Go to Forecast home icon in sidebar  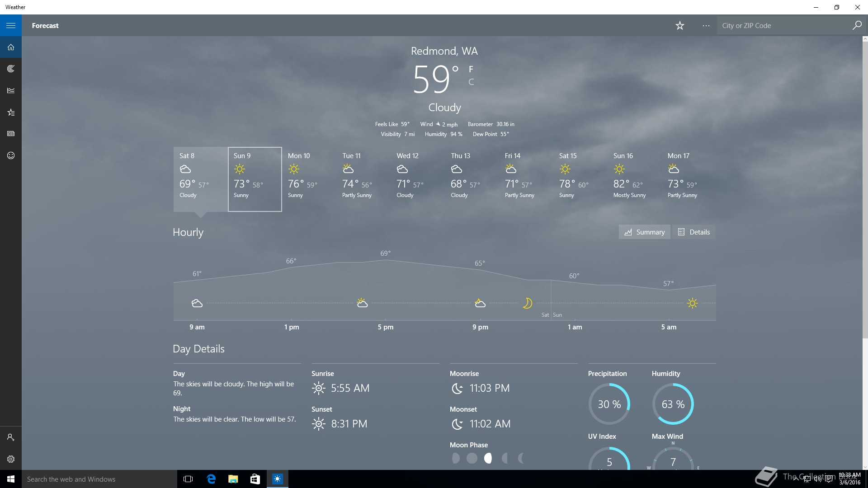(x=11, y=47)
